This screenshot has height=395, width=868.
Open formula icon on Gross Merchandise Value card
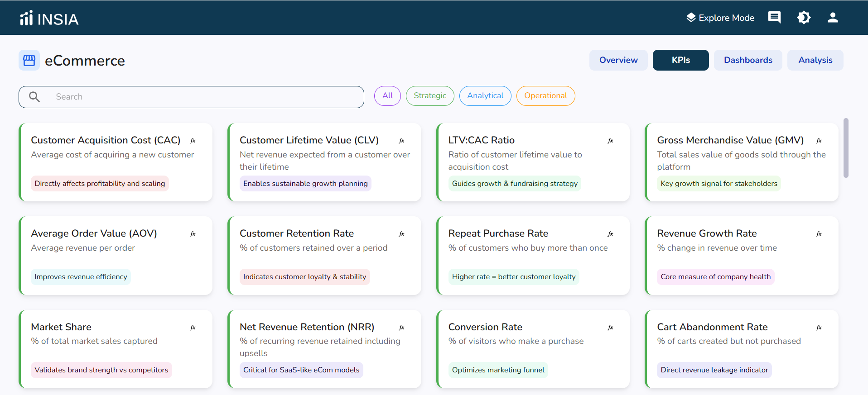(x=819, y=141)
